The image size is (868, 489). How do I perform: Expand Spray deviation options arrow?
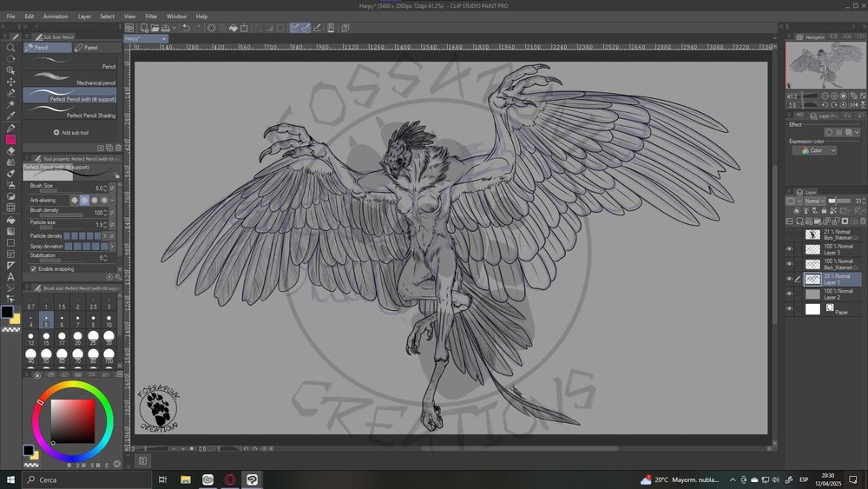[x=112, y=247]
